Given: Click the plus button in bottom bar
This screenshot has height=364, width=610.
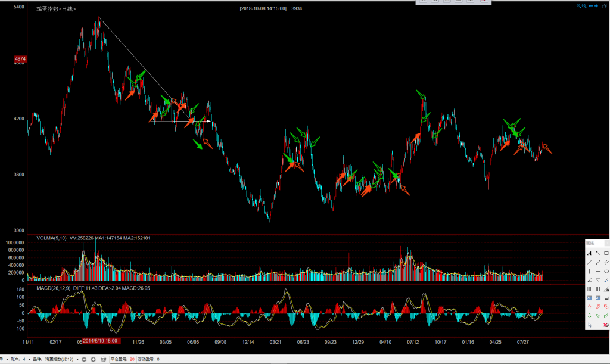Looking at the screenshot, I should pyautogui.click(x=93, y=359).
